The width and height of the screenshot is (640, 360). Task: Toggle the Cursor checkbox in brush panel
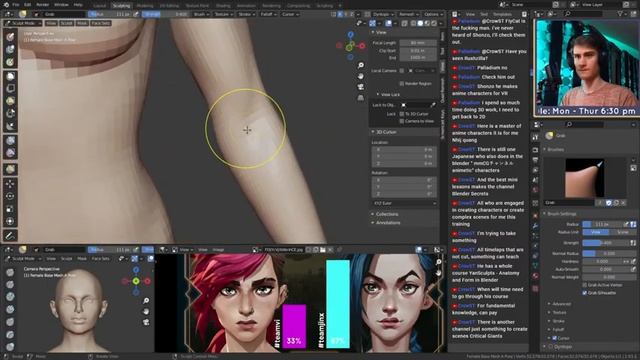[555, 338]
